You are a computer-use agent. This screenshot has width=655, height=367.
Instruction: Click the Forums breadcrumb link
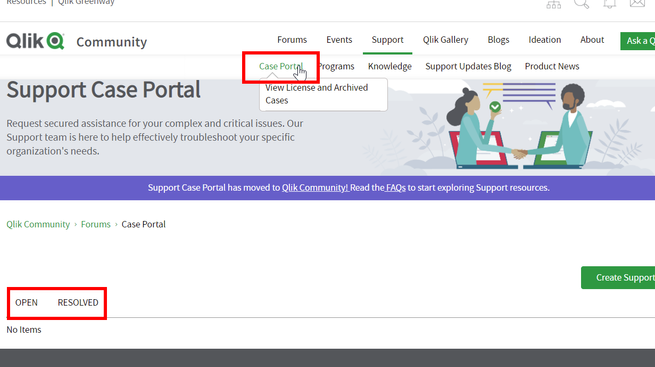(x=96, y=224)
